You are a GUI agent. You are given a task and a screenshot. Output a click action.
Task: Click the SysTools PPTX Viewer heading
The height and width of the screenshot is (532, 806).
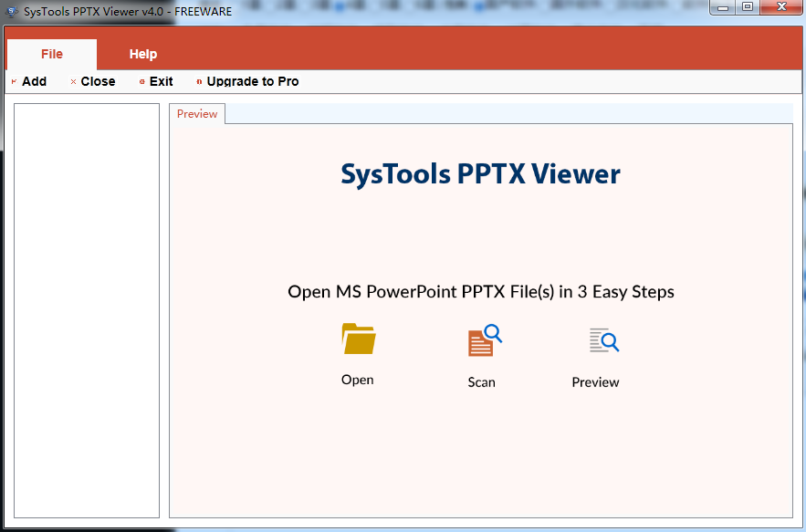click(481, 173)
